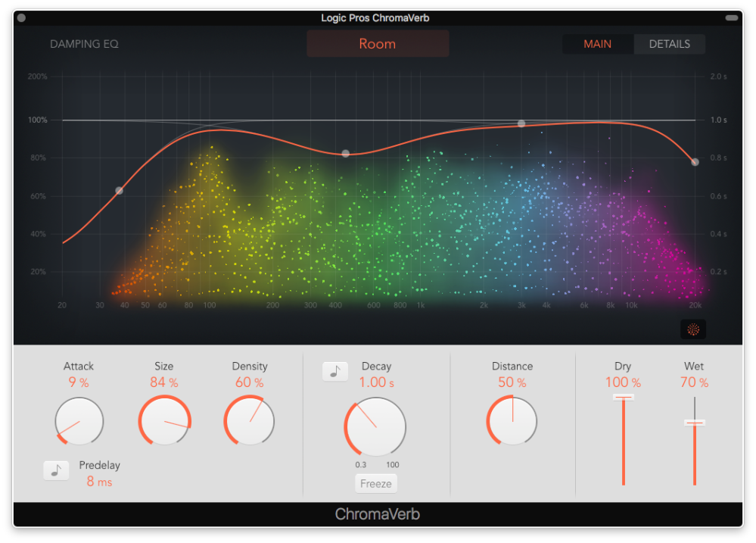Select the low-frequency EQ point near 40 Hz
756x543 pixels.
pos(119,191)
